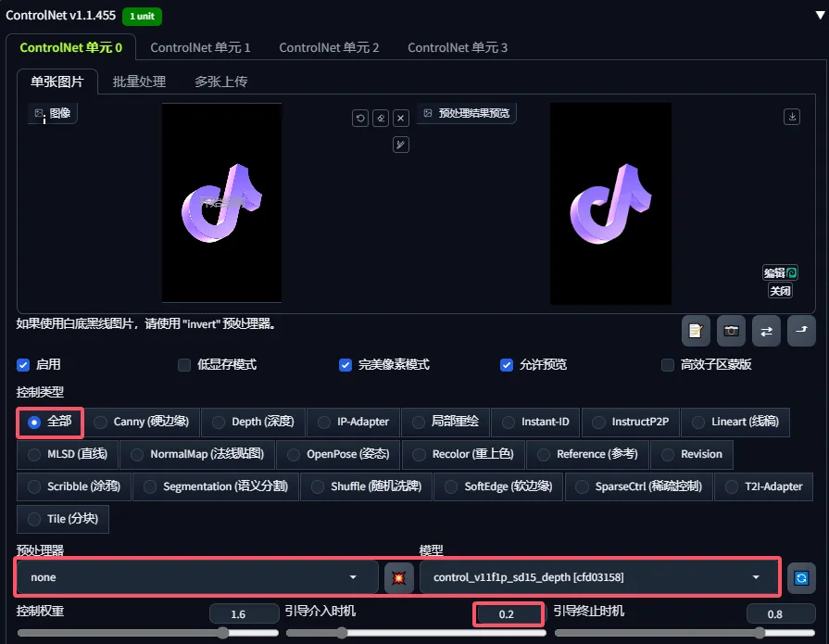Image resolution: width=829 pixels, height=644 pixels.
Task: Open new canvas notepad icon
Action: [x=696, y=331]
